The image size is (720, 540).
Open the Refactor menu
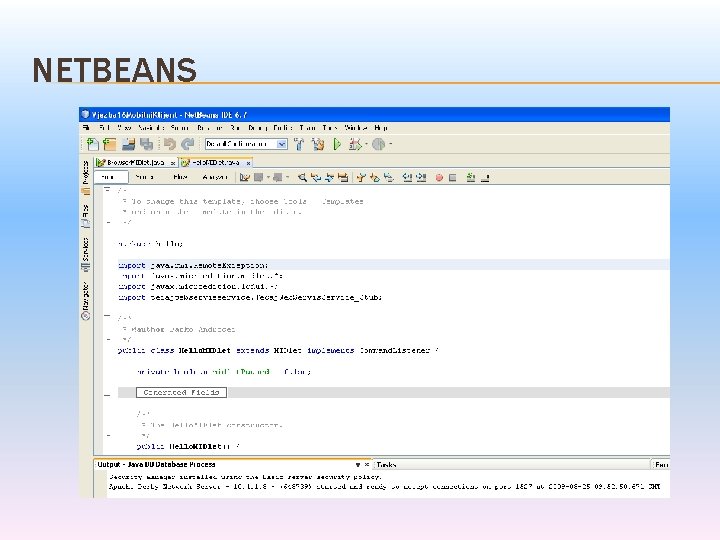coord(210,128)
